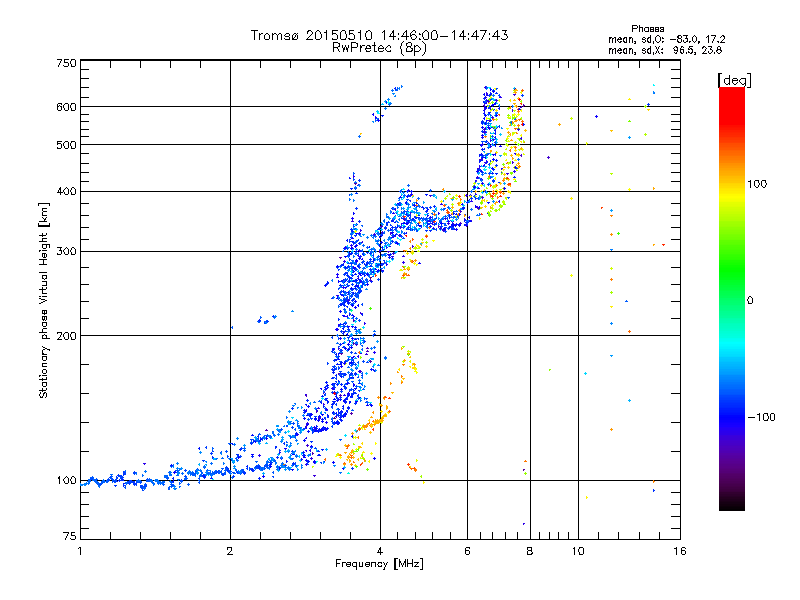Click the rainbow phase colorbar
This screenshot has height=600, width=800.
click(732, 299)
